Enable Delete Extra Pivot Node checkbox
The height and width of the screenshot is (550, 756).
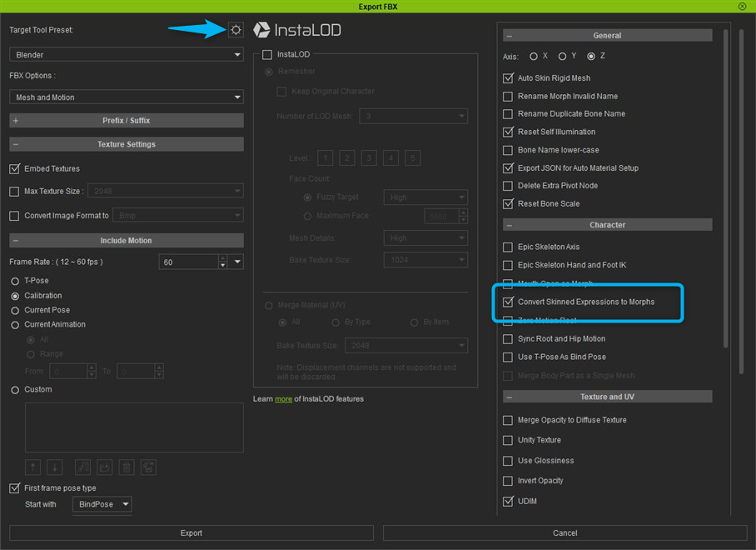pyautogui.click(x=508, y=186)
